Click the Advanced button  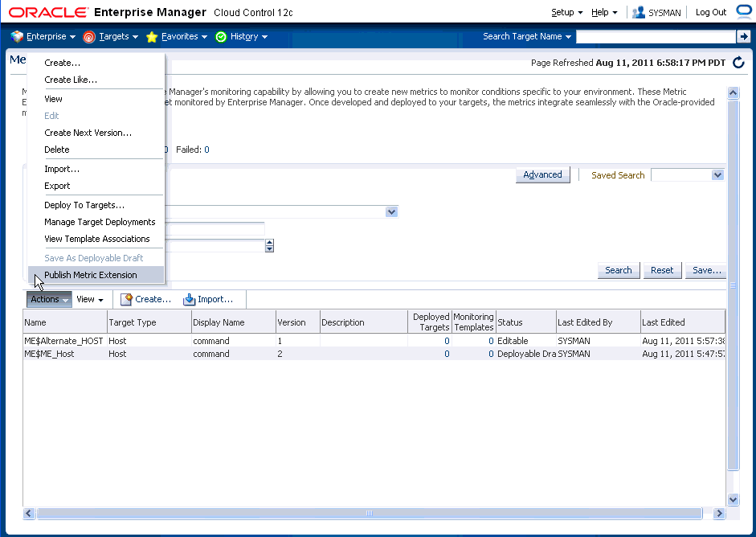tap(542, 174)
